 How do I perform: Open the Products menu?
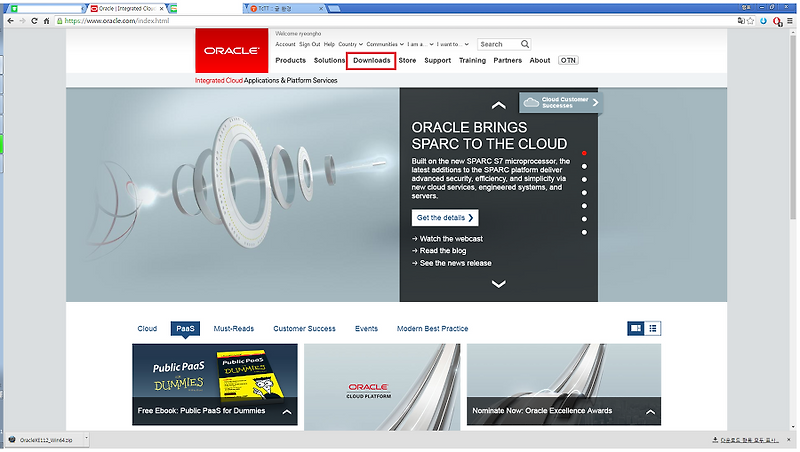(x=290, y=60)
